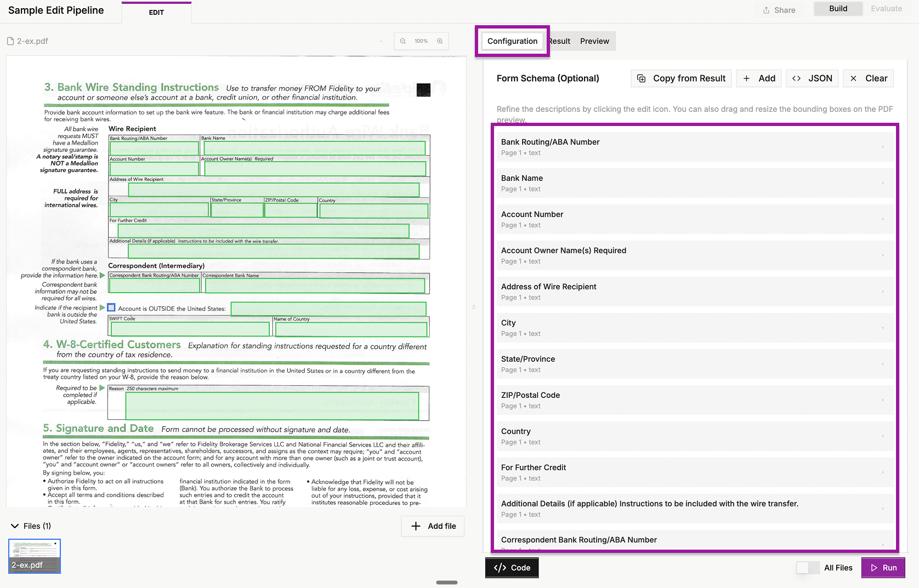919x588 pixels.
Task: Click the Share button
Action: 779,10
